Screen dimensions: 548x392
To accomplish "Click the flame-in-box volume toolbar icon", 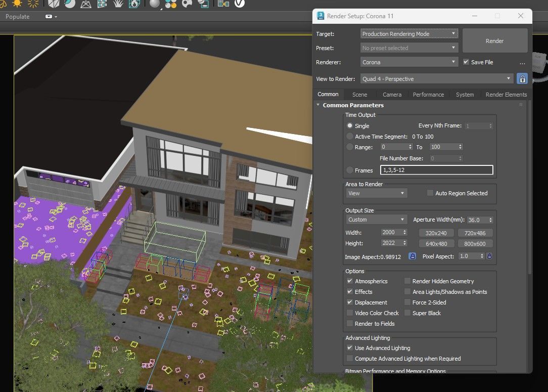I will pyautogui.click(x=134, y=4).
